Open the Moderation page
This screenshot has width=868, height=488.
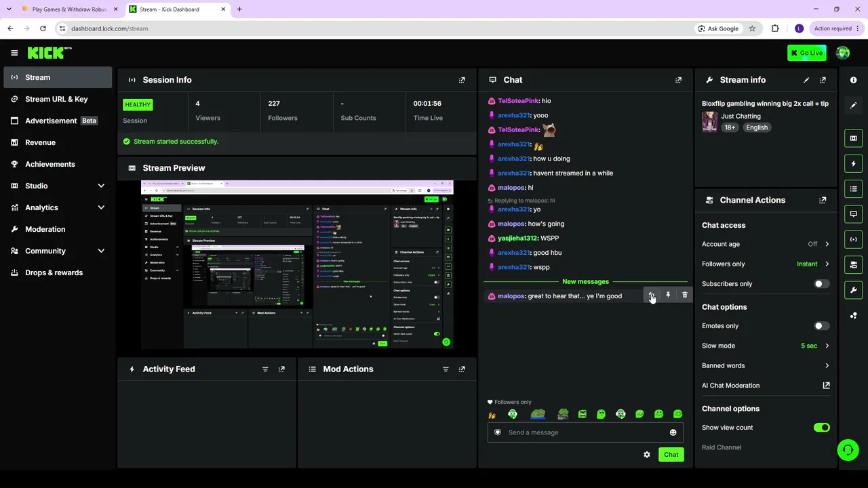58,229
